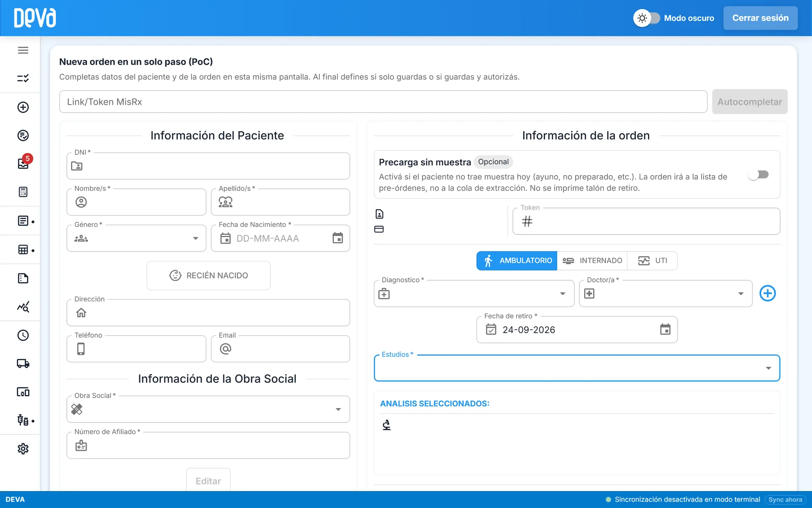Open the devices icon in sidebar

click(x=23, y=392)
